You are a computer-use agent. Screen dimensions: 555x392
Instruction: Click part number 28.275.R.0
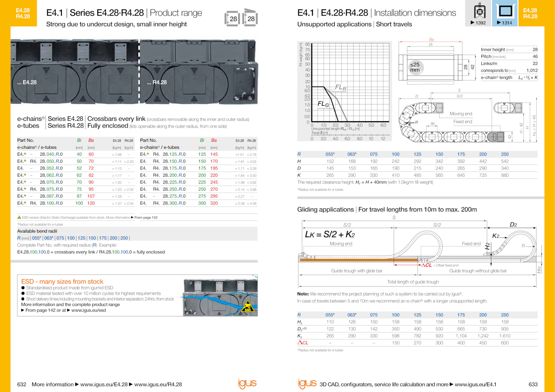pos(174,196)
